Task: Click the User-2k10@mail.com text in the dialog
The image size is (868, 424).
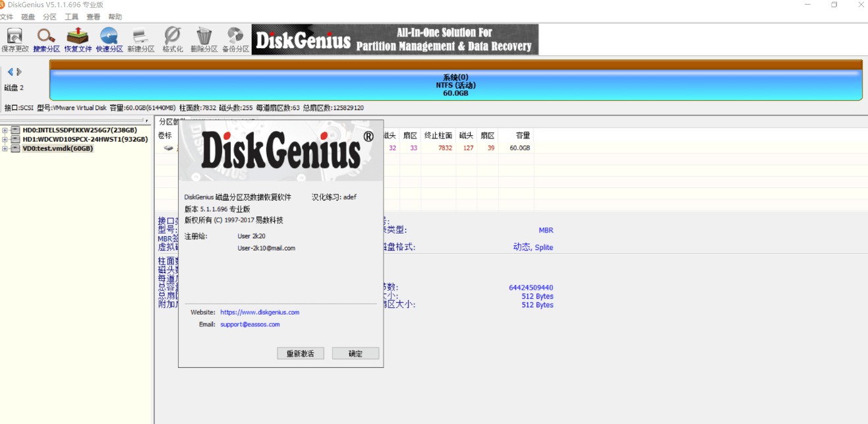Action: point(266,248)
